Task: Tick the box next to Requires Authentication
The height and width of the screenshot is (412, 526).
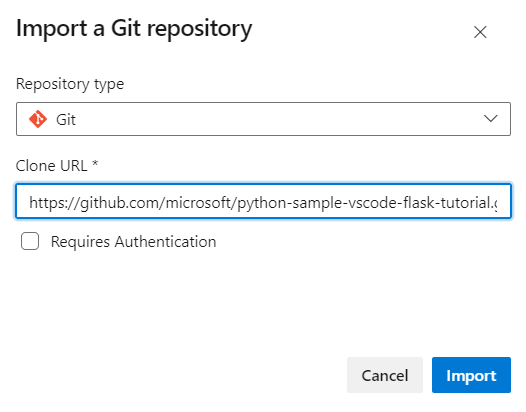Action: point(30,241)
